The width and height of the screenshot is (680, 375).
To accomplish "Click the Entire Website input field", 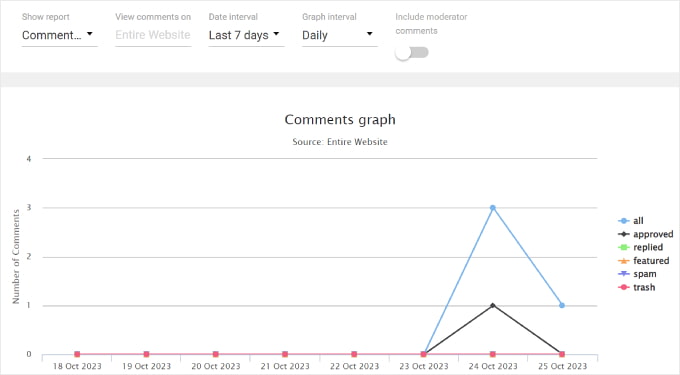I will click(153, 35).
